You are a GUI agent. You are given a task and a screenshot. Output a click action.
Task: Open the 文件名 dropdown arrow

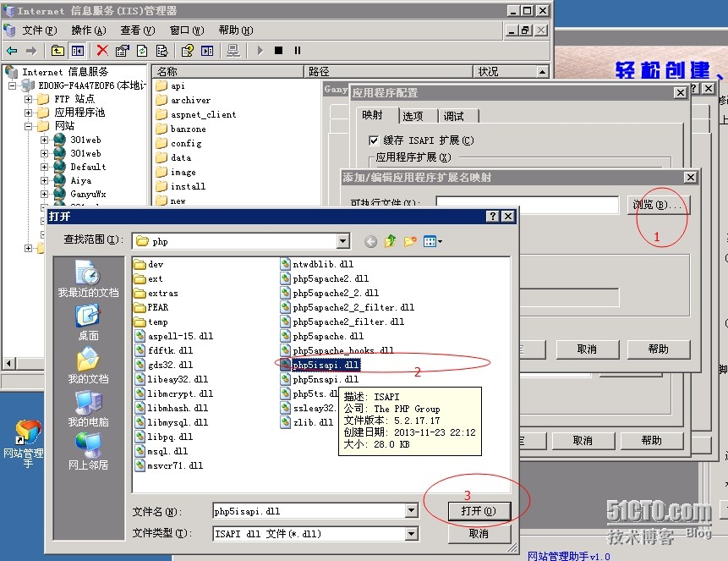412,511
